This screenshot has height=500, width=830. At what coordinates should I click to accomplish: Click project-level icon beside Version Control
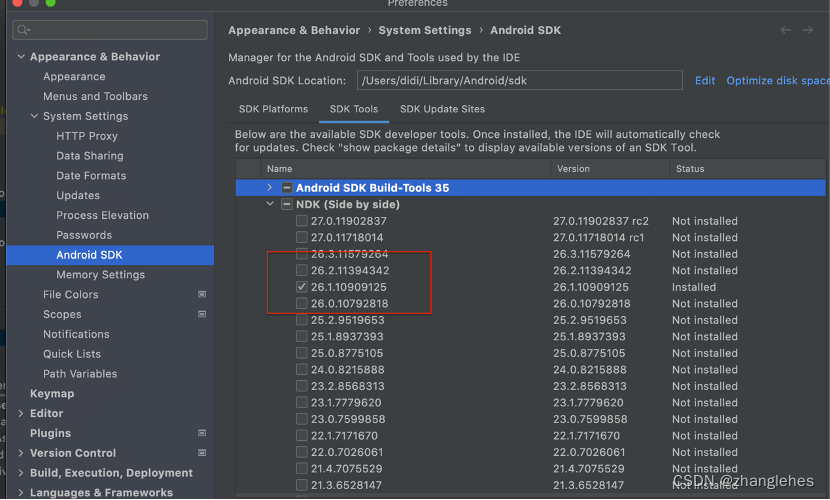[202, 453]
